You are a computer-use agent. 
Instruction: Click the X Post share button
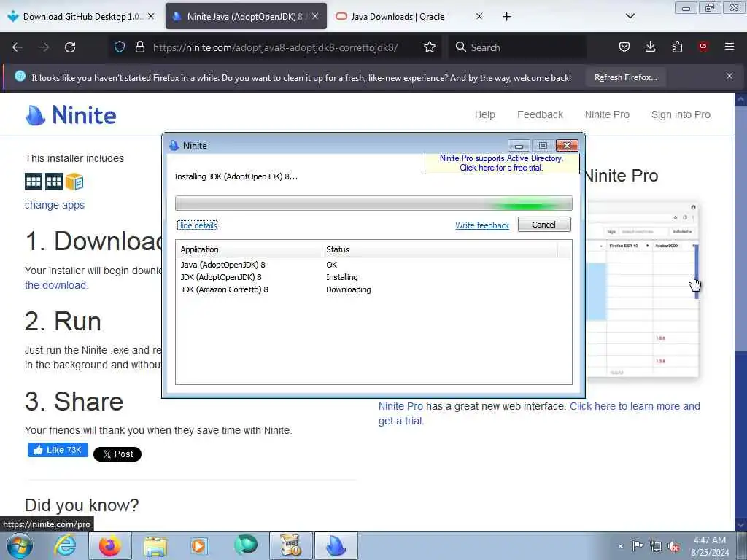[x=117, y=454]
